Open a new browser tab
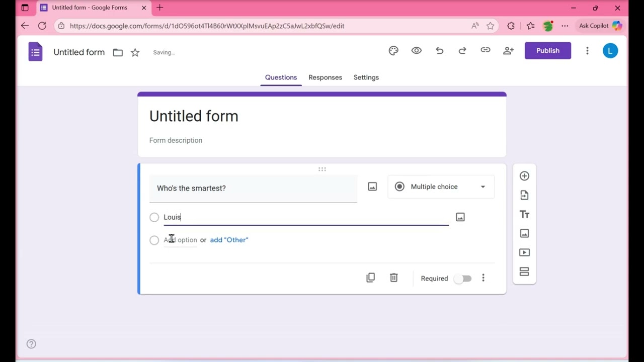644x362 pixels. point(160,8)
